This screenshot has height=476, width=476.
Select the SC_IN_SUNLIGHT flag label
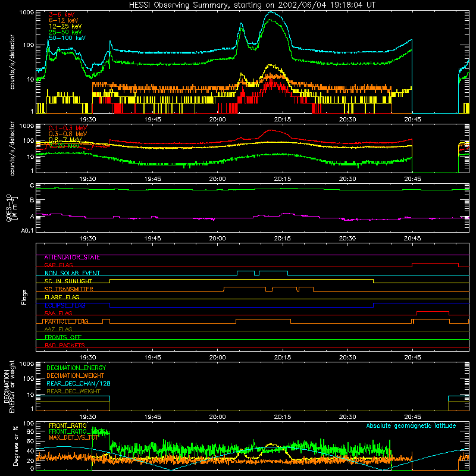[68, 281]
